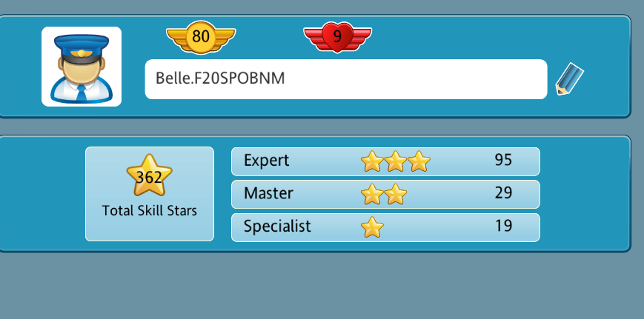Click the Specialist count 19
This screenshot has width=644, height=319.
[503, 226]
